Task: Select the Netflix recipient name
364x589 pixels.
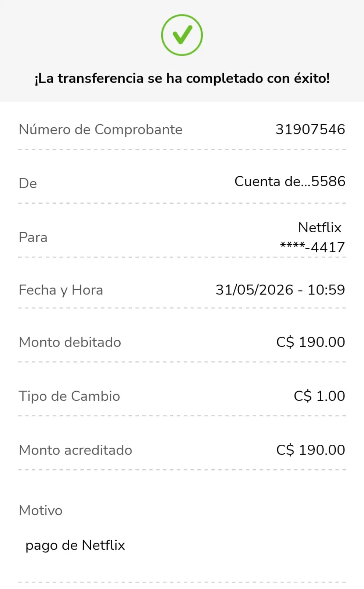Action: pos(320,228)
